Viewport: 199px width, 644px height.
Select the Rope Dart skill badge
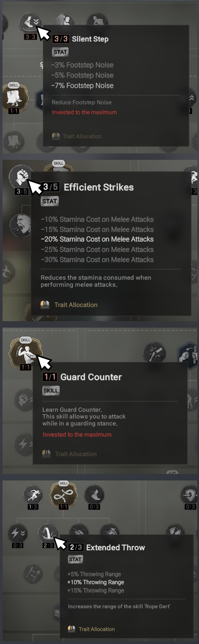(x=63, y=495)
